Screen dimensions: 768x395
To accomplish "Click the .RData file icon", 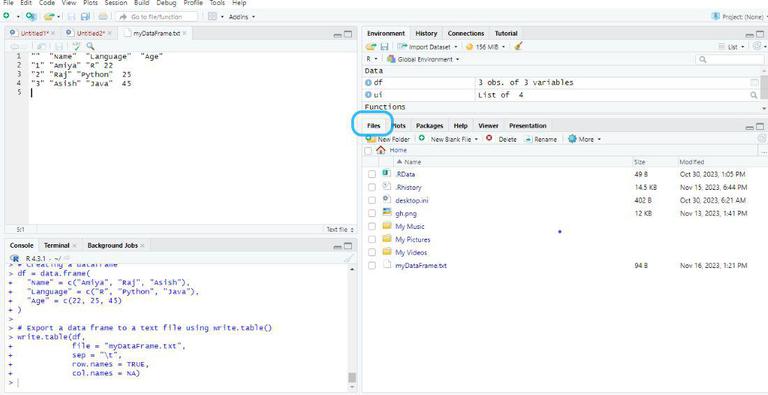I will [386, 173].
